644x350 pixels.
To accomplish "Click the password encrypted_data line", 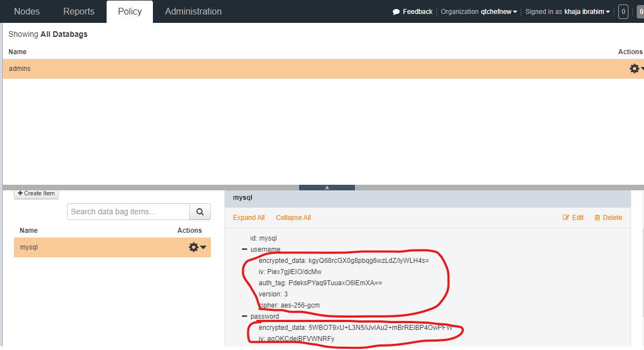I will point(355,328).
